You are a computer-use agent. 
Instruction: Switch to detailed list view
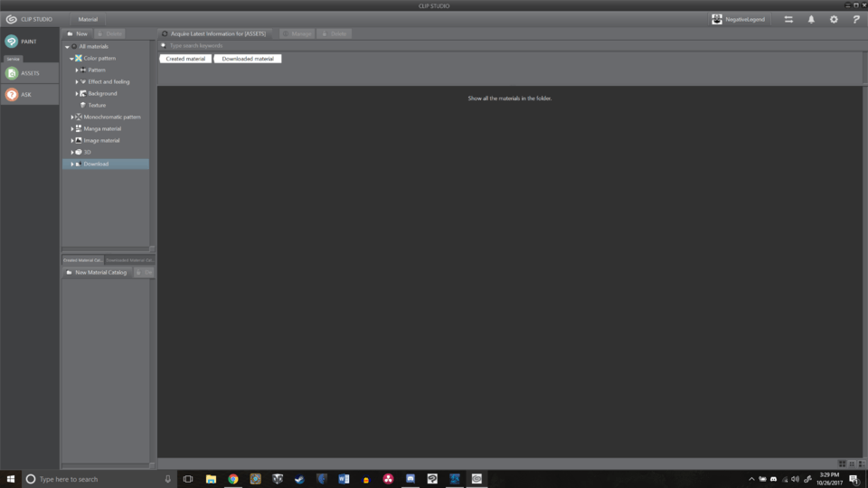(x=862, y=464)
